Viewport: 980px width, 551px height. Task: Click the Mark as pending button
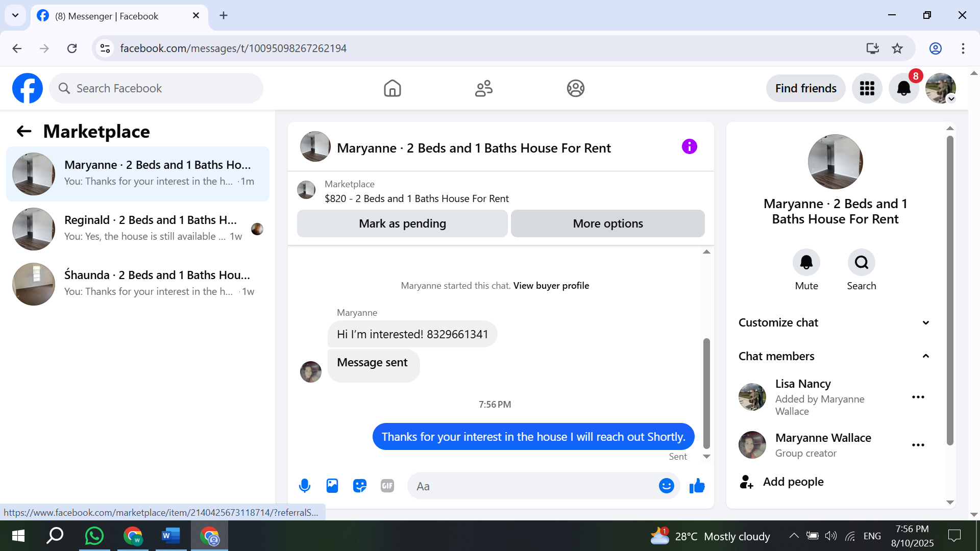click(x=402, y=223)
